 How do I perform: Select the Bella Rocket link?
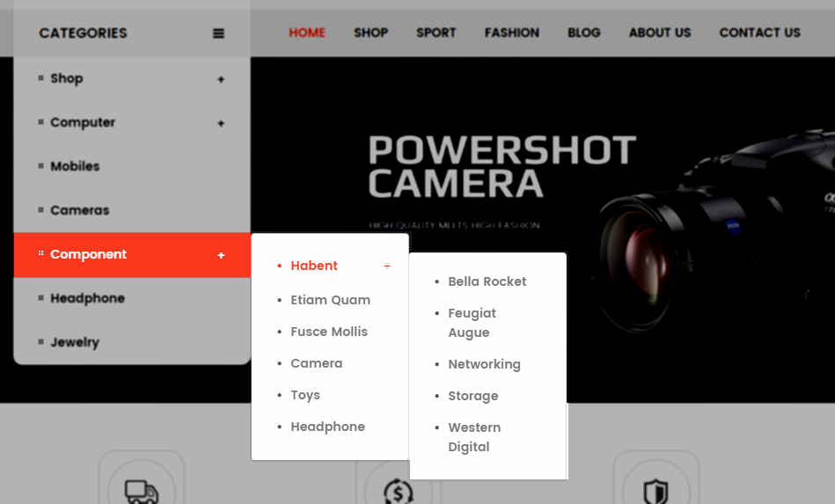pos(487,281)
